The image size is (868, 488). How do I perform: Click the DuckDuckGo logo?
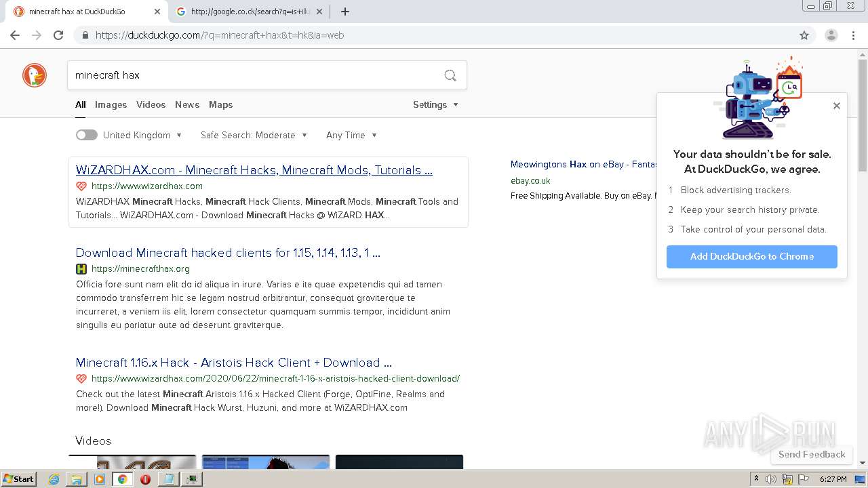[x=35, y=75]
